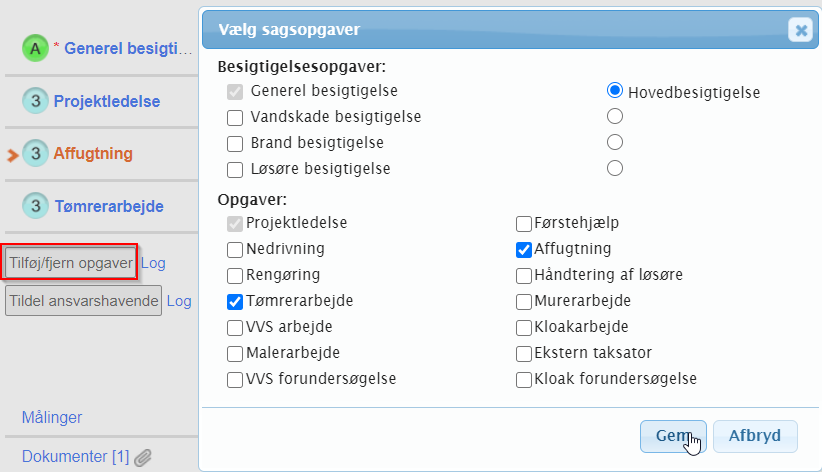
Task: Click the status 3 icon beside Projektledelse
Action: click(x=35, y=101)
